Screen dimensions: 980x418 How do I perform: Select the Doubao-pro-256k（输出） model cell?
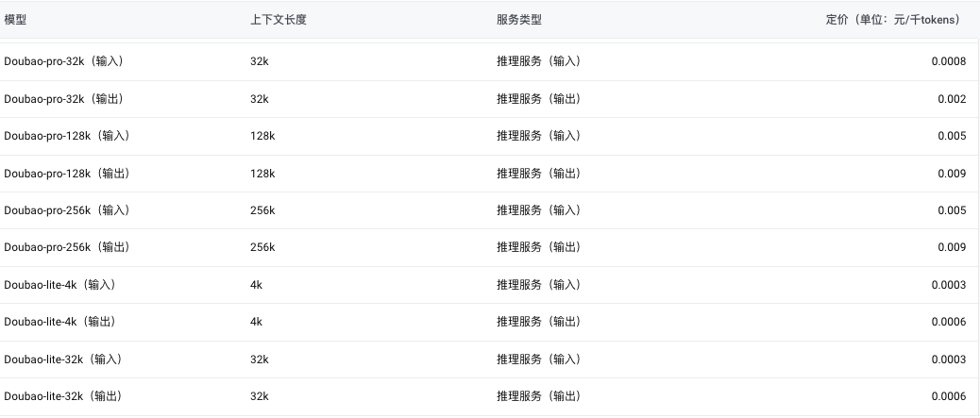(69, 247)
